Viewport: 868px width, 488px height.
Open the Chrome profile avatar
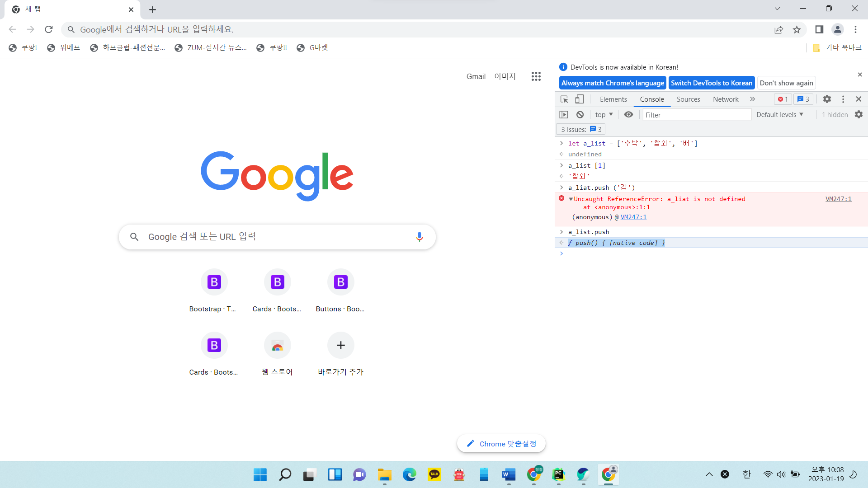pyautogui.click(x=837, y=29)
